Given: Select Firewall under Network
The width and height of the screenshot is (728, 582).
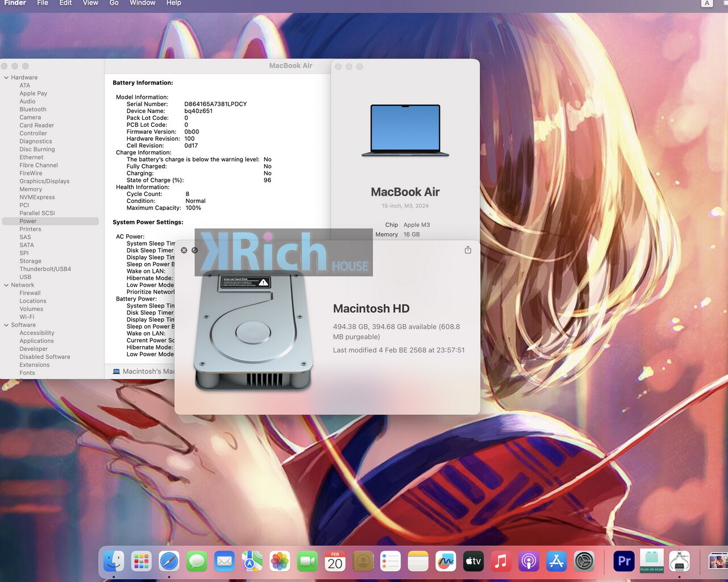Looking at the screenshot, I should [x=30, y=293].
